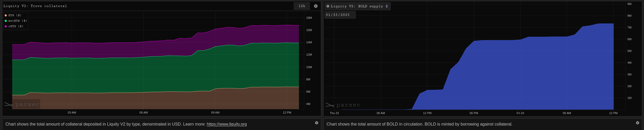Click the 5M y-axis label
The height and width of the screenshot is (130, 644).
coord(629,51)
